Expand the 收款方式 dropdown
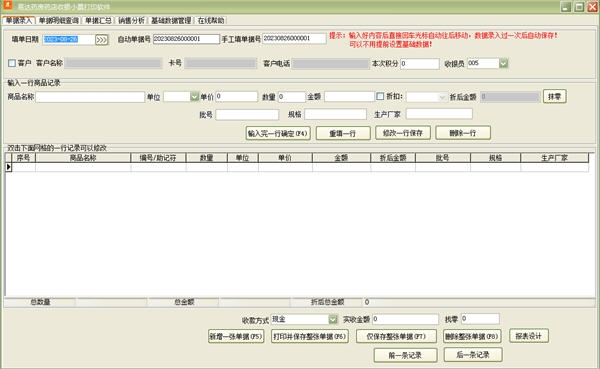 [333, 319]
